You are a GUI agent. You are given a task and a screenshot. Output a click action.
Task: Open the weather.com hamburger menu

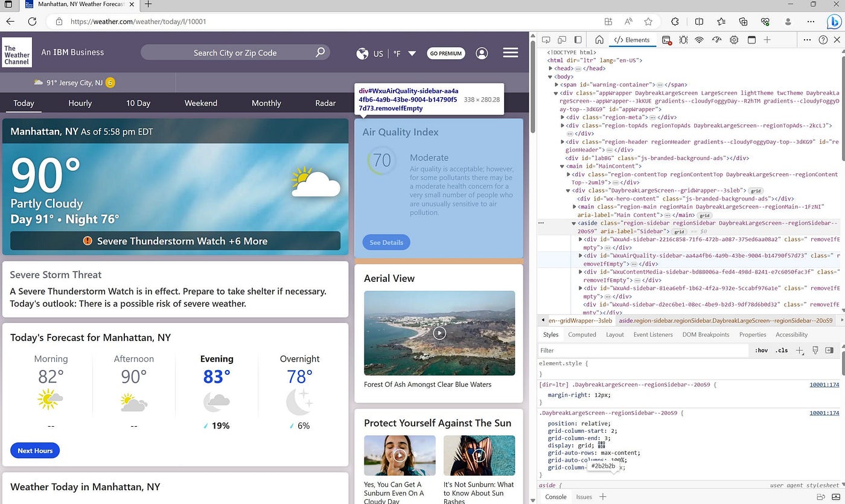click(510, 53)
